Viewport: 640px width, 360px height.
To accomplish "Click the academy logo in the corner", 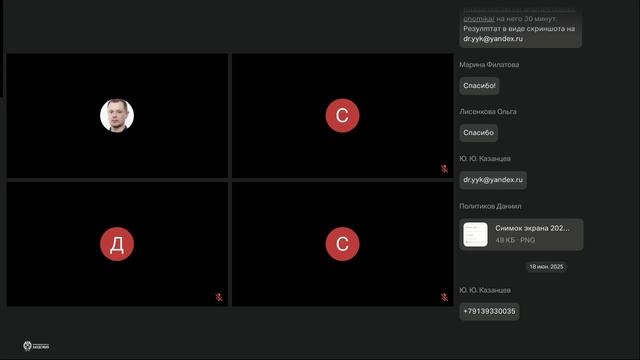I will pyautogui.click(x=36, y=346).
